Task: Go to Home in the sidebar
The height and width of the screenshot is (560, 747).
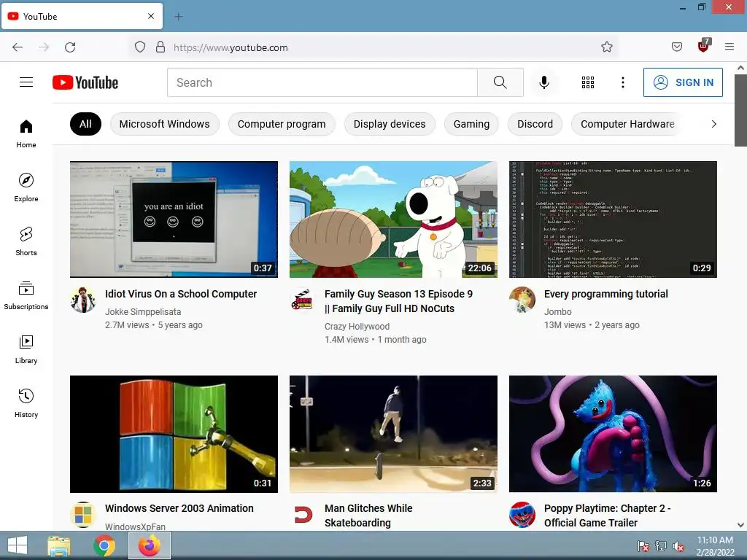Action: click(26, 134)
